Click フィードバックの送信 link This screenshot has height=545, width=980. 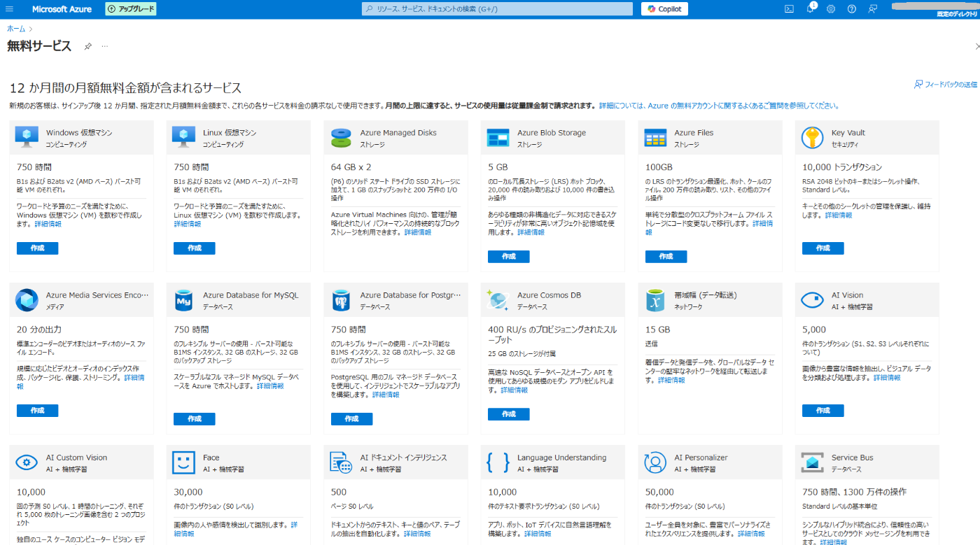pos(946,84)
